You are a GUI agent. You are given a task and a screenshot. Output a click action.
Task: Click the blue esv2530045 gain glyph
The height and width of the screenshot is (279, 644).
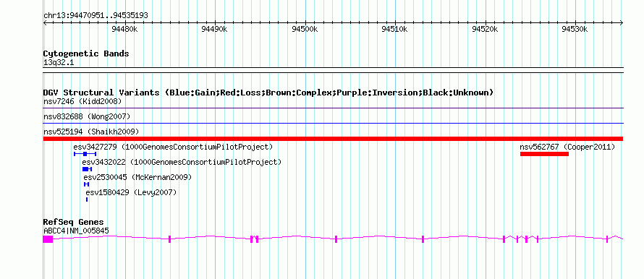(x=86, y=184)
